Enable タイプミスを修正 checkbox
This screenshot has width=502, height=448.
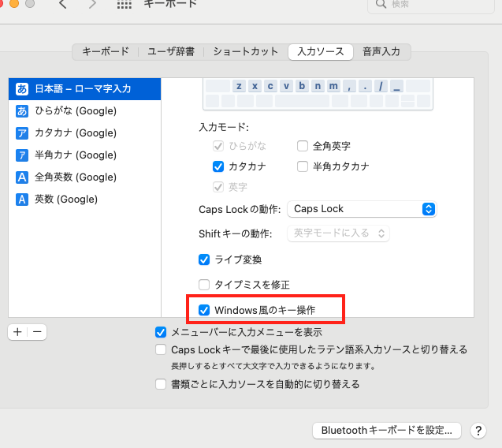click(x=204, y=285)
